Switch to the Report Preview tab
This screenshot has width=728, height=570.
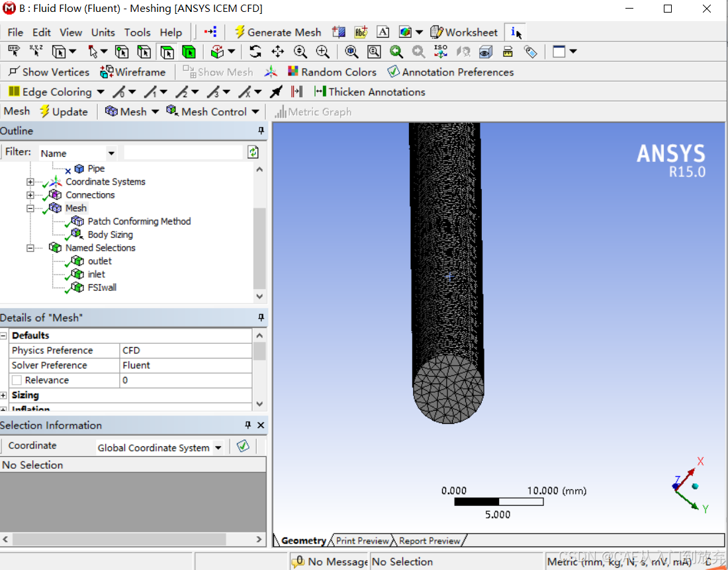click(x=430, y=541)
